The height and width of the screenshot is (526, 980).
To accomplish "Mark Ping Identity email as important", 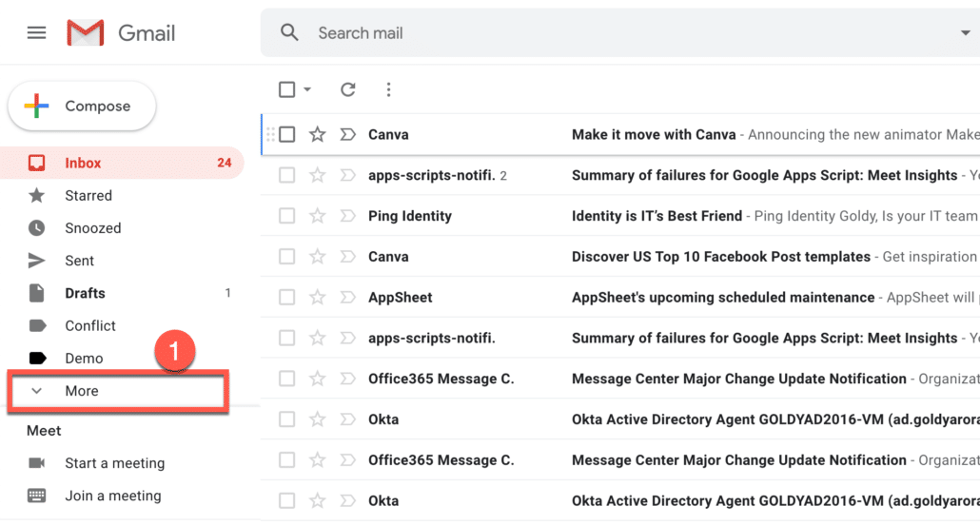I will click(347, 216).
